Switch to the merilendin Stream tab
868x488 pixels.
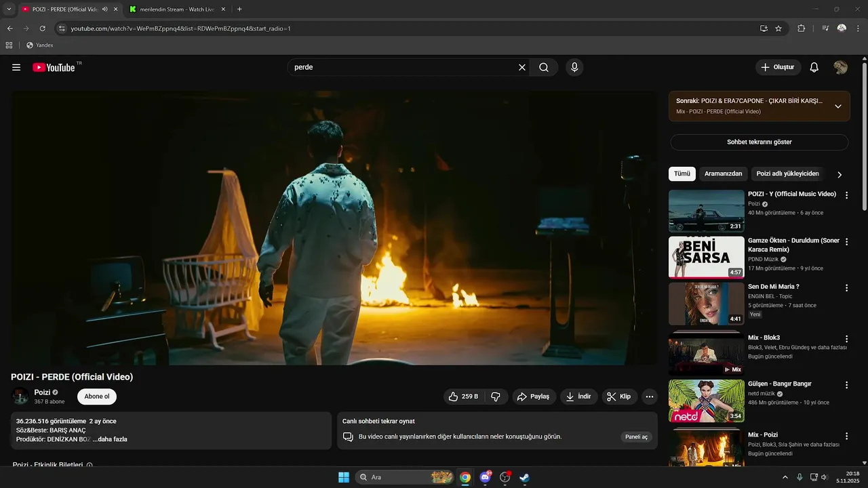coord(178,9)
